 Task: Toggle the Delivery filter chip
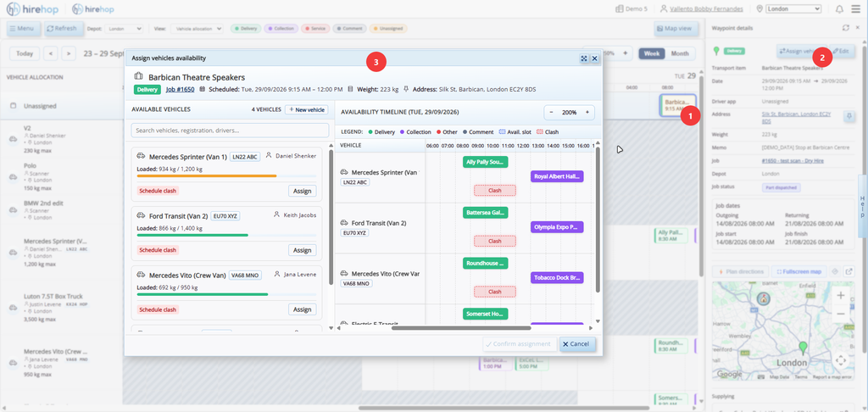click(x=246, y=28)
